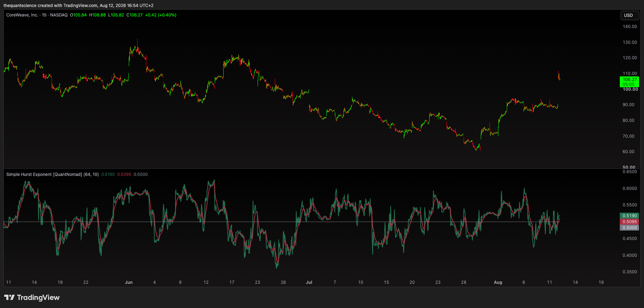
Task: Click the 90.00 price axis label
Action: click(629, 105)
